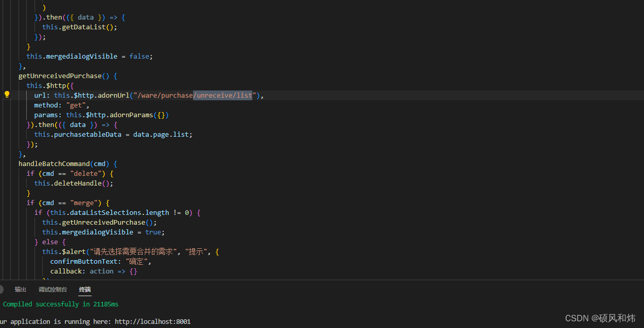
Task: Click the 'method: "get",' line
Action: pyautogui.click(x=62, y=105)
